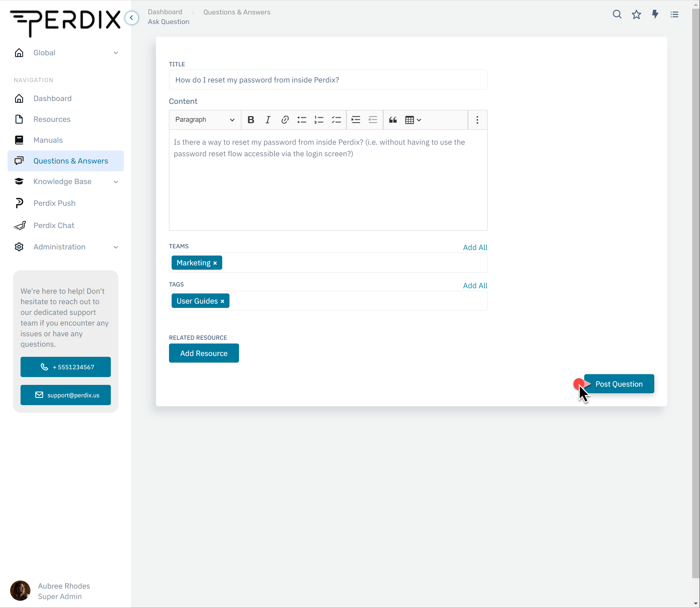
Task: Click the Post Question button
Action: click(619, 384)
